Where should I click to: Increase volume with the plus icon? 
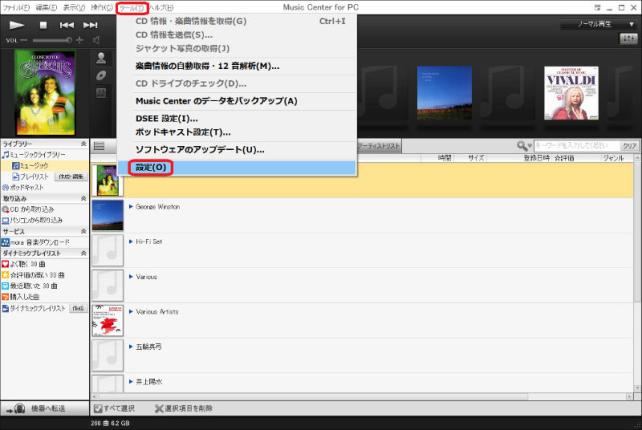[79, 40]
